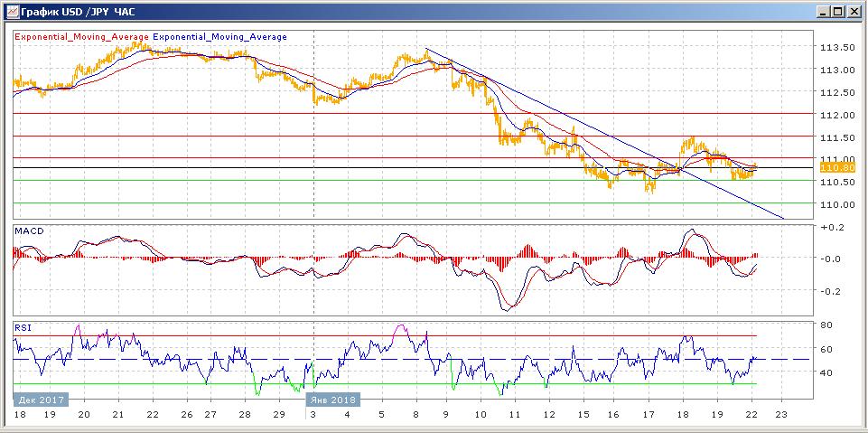The width and height of the screenshot is (868, 433).
Task: Minimize the USD/JPY chart window
Action: point(824,11)
